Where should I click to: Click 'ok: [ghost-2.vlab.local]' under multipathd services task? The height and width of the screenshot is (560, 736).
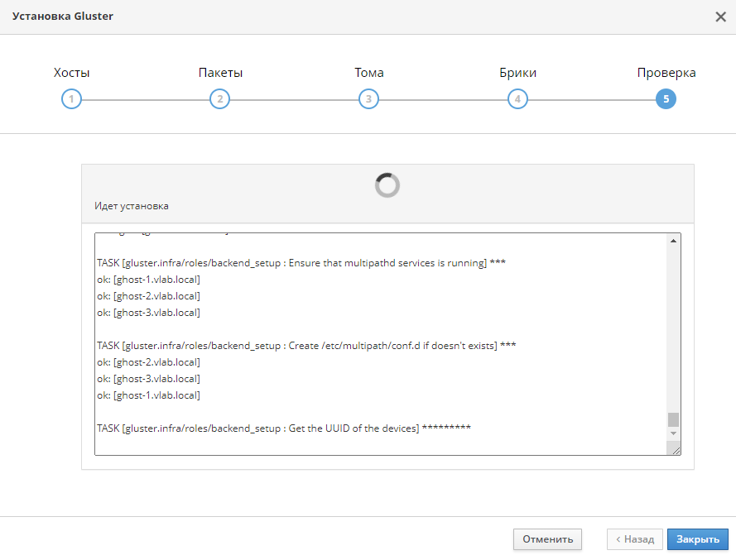click(148, 296)
